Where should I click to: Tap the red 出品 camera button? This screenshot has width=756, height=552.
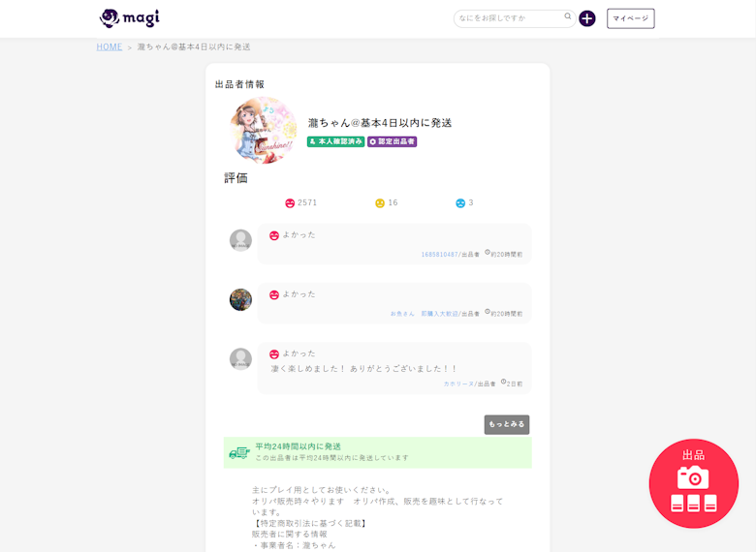(693, 483)
